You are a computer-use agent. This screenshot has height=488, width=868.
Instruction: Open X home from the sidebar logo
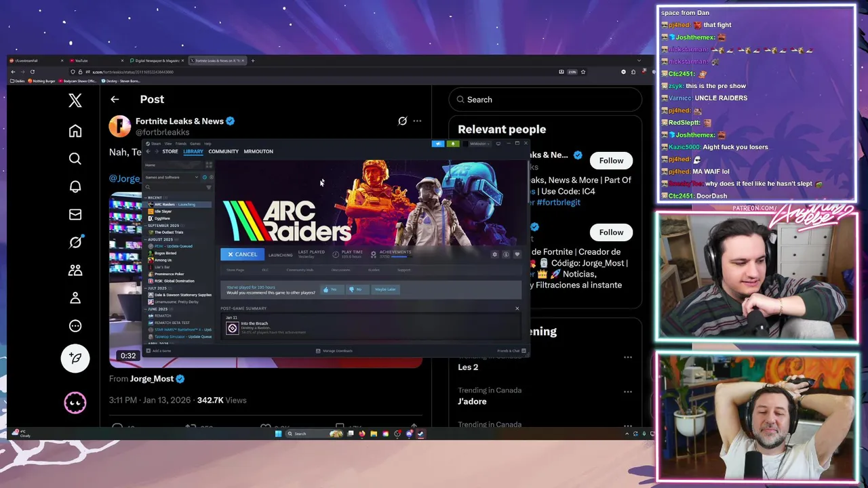pos(75,101)
